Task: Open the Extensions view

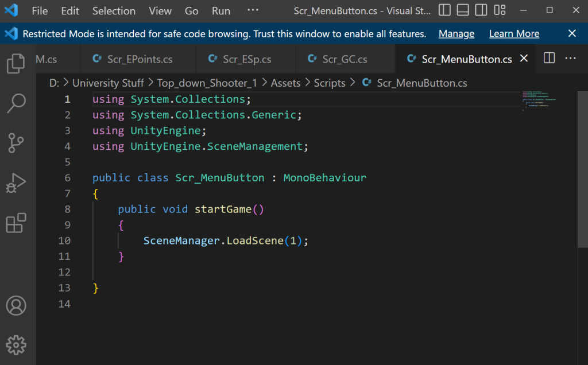Action: pyautogui.click(x=16, y=223)
